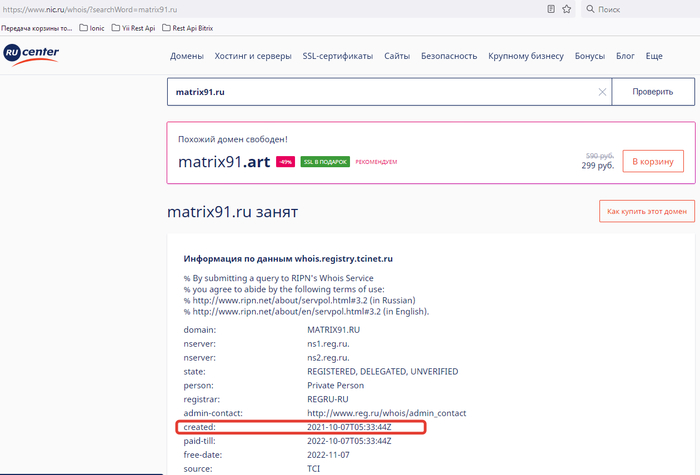Screen dimensions: 700x475
Task: Select created date 2021-10-07T05:33:44Z
Action: (x=349, y=427)
